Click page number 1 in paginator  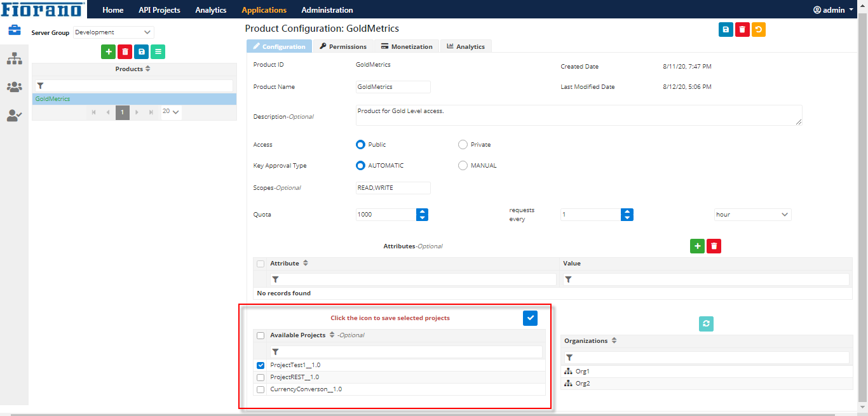tap(123, 112)
